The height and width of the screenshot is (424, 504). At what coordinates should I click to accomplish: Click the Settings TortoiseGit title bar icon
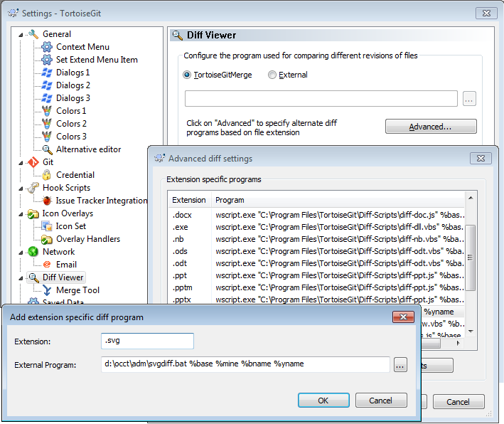coord(14,14)
